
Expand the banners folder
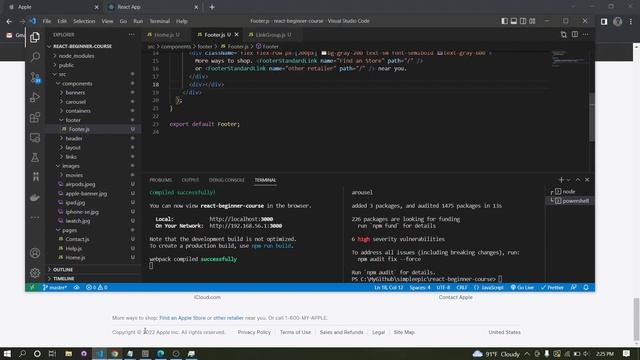point(75,93)
